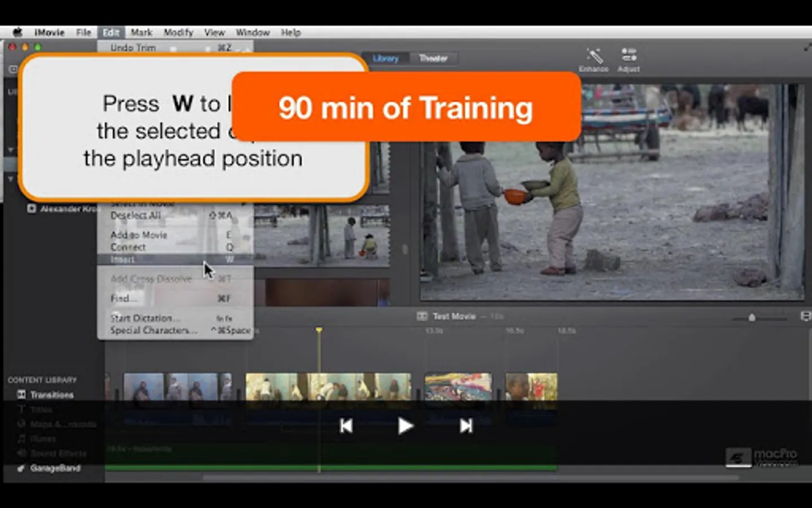Open the Help menu
812x508 pixels.
point(291,32)
